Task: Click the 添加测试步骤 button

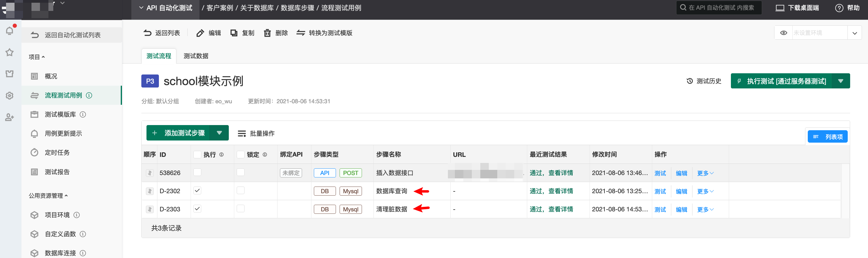Action: tap(178, 133)
